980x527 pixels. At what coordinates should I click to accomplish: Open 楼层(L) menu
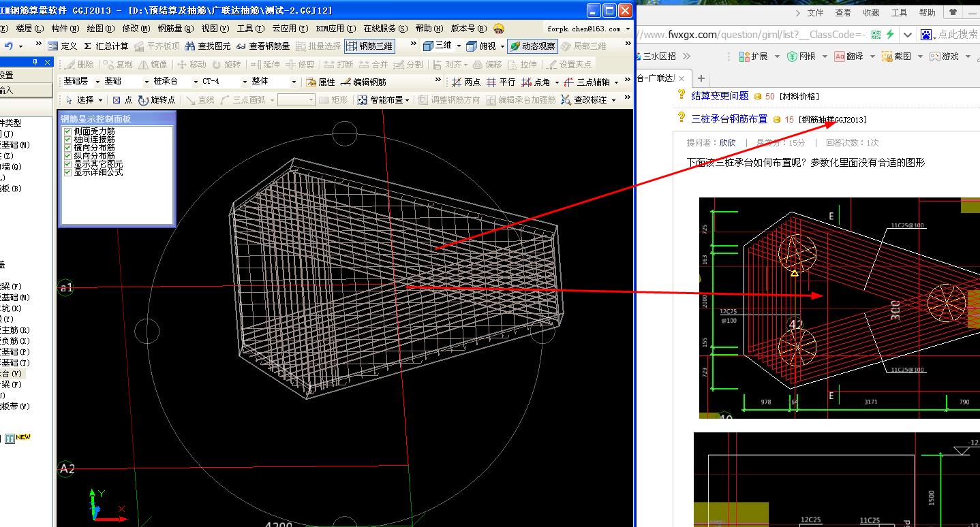tap(30, 28)
